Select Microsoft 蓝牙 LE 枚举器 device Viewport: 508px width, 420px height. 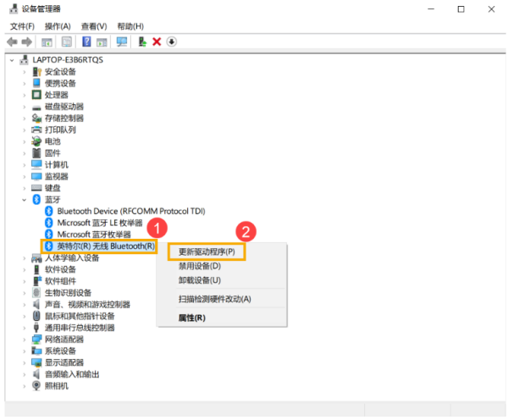click(x=100, y=223)
